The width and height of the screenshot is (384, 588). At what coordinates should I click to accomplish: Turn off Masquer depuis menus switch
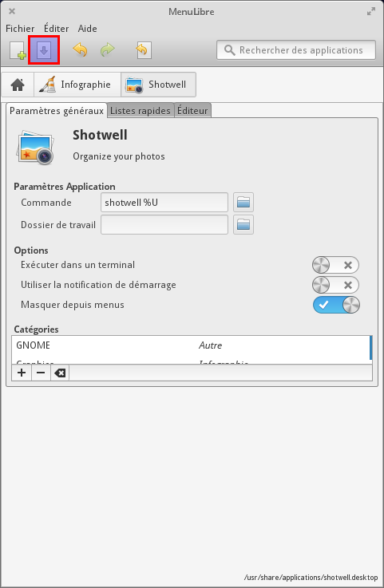[336, 305]
